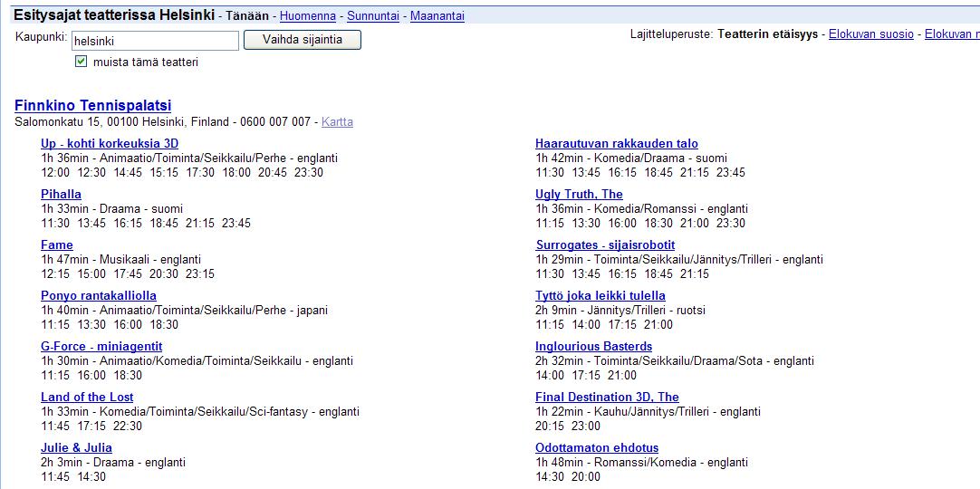Click 'Teatterin etäisyys' sort label

point(767,34)
